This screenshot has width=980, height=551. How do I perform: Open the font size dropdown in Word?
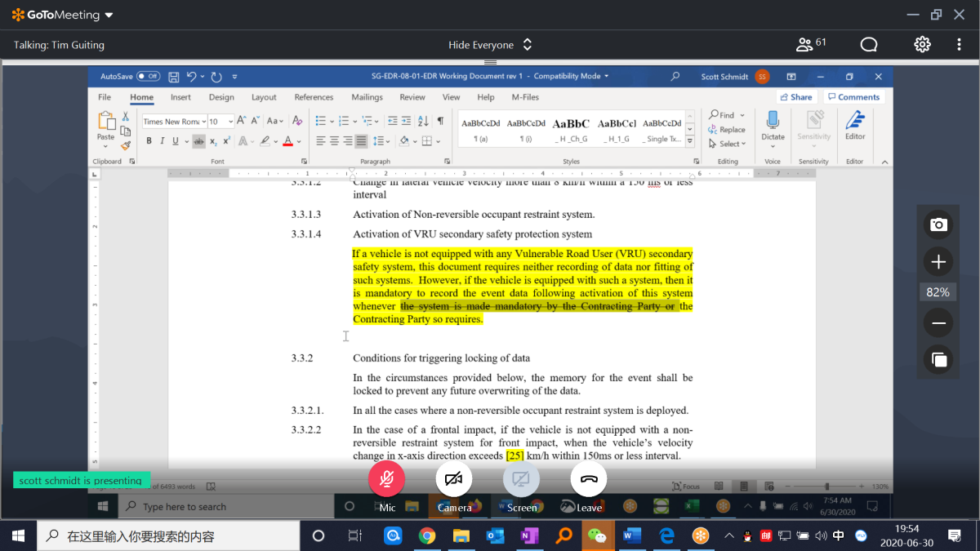(x=230, y=122)
